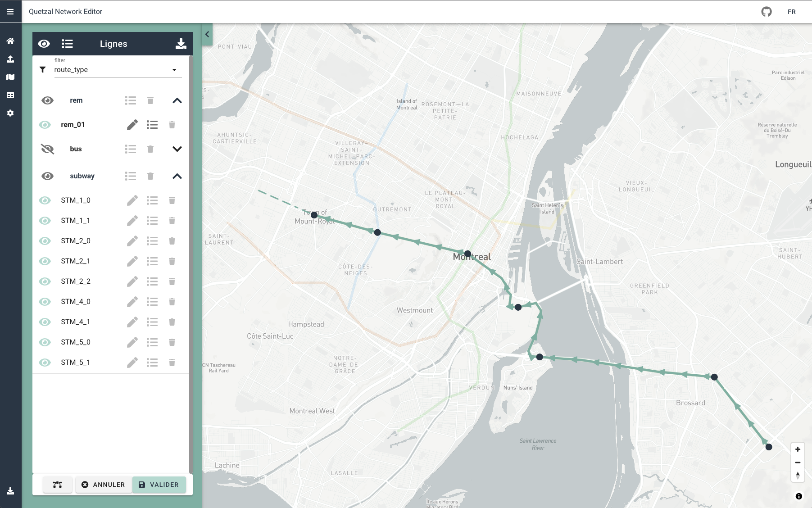Image resolution: width=812 pixels, height=508 pixels.
Task: Toggle visibility of STM_5_1
Action: pos(45,362)
